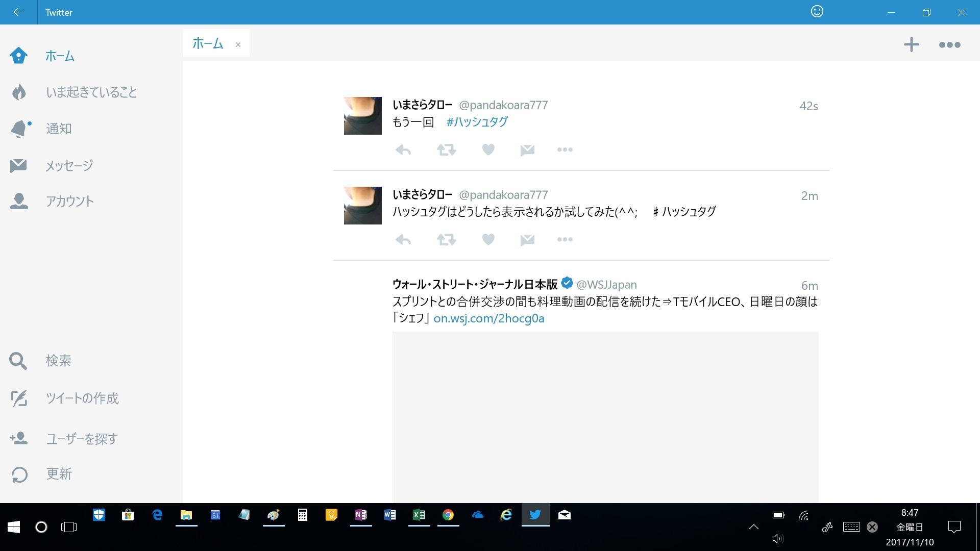Open the WSJ tweet image placeholder
The height and width of the screenshot is (551, 980).
(605, 417)
